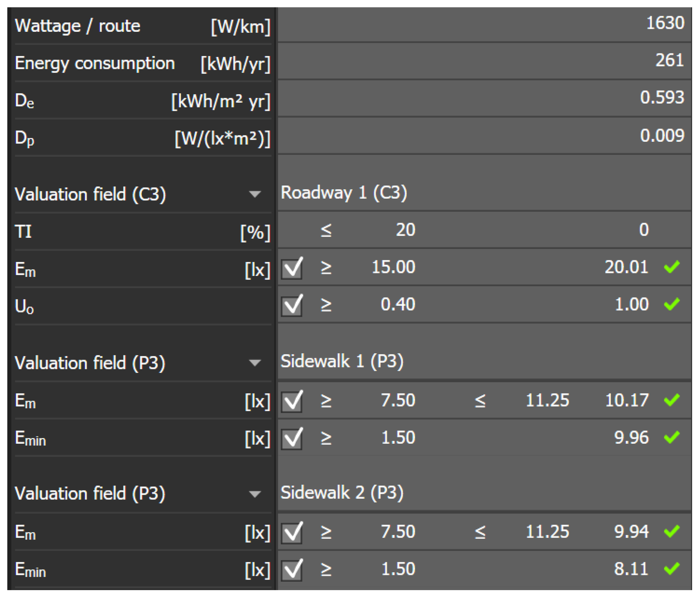Screen dimensions: 700x598
Task: Select the Roadway 1 (C3) header row
Action: coord(344,193)
